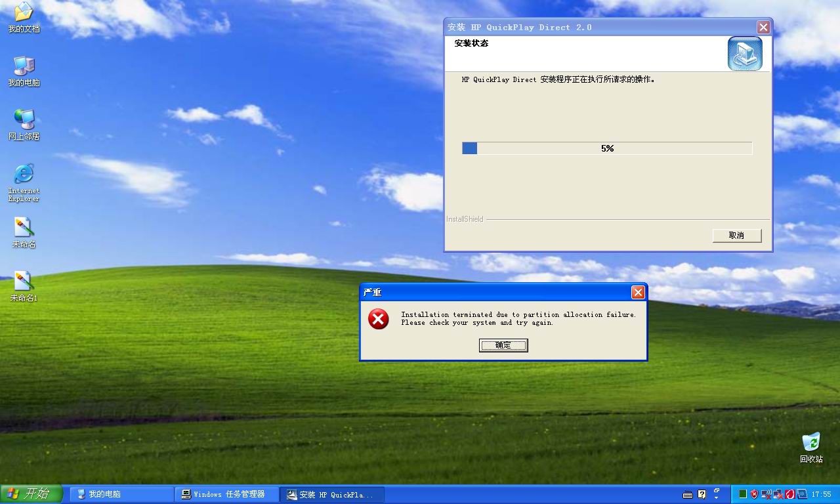
Task: Select the 我的电脑 desktop icon
Action: pyautogui.click(x=24, y=72)
